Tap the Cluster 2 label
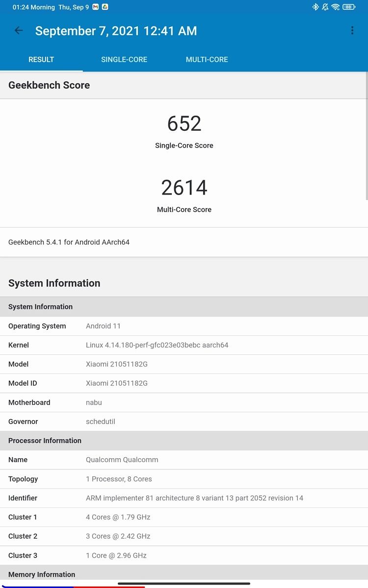 23,536
